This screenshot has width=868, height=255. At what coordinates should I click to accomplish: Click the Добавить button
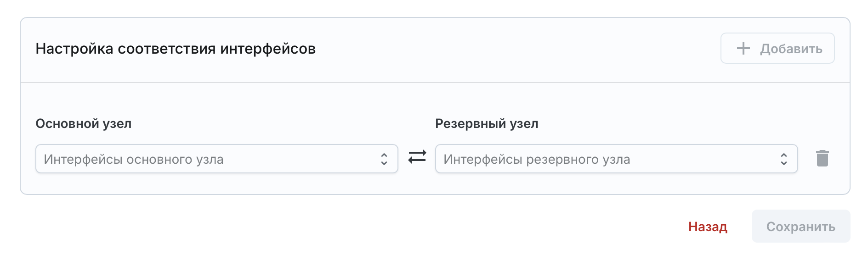pos(777,48)
